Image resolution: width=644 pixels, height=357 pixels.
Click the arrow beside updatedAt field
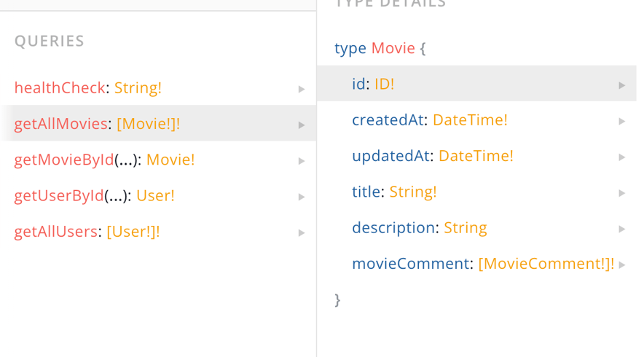622,157
